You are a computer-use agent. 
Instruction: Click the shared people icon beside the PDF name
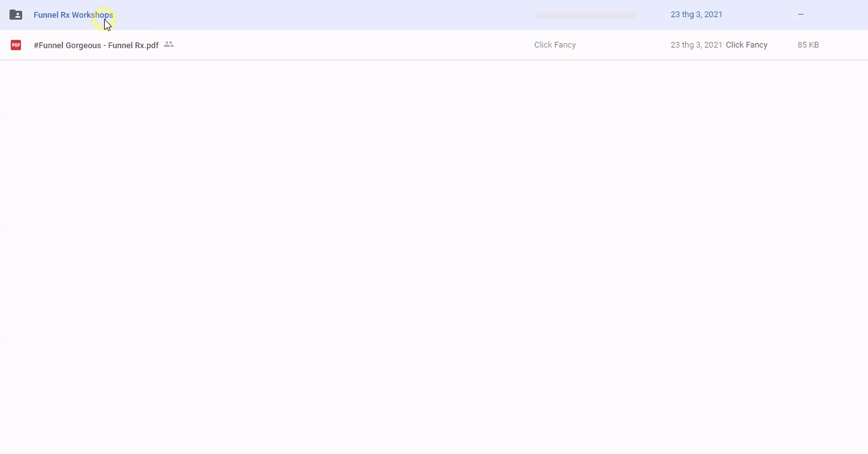pos(169,44)
